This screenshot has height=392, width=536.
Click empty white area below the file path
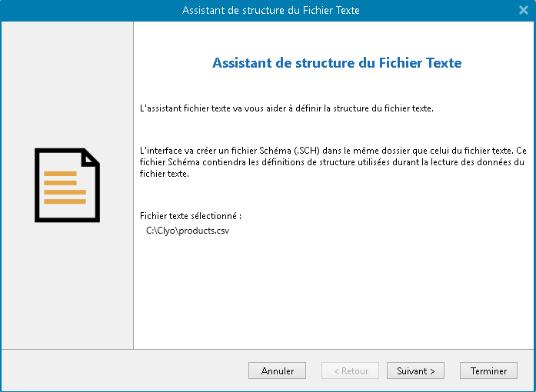(x=331, y=292)
